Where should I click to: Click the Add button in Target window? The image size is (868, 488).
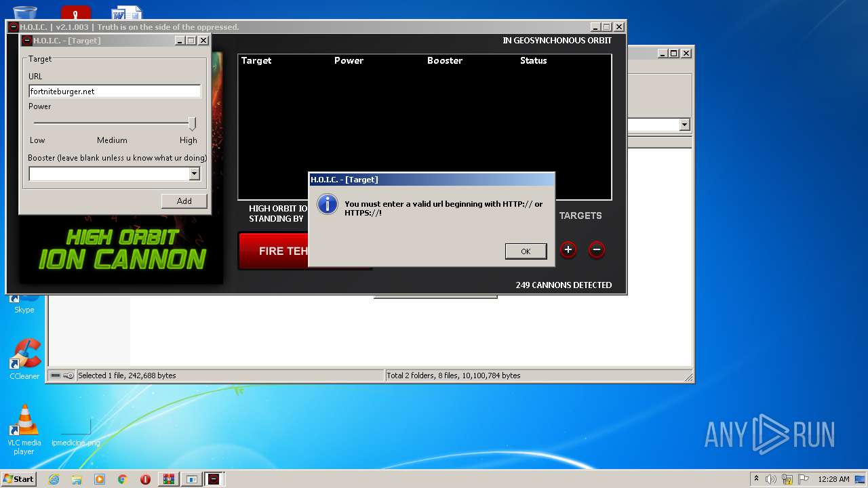click(184, 201)
